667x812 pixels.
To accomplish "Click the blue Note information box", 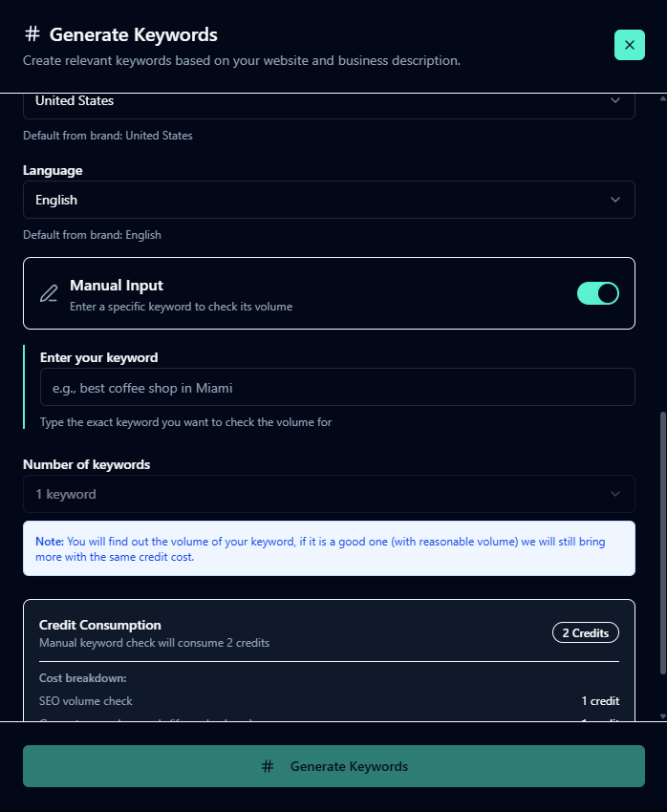I will [329, 548].
